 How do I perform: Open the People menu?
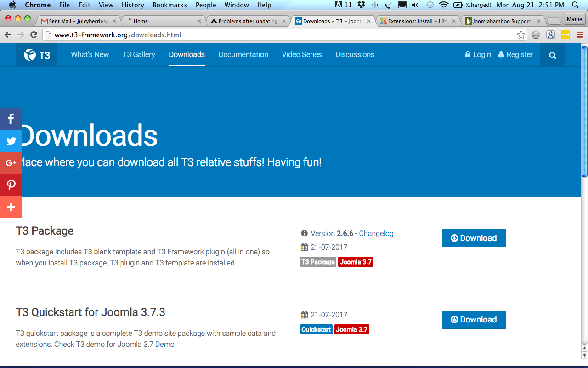[x=206, y=5]
